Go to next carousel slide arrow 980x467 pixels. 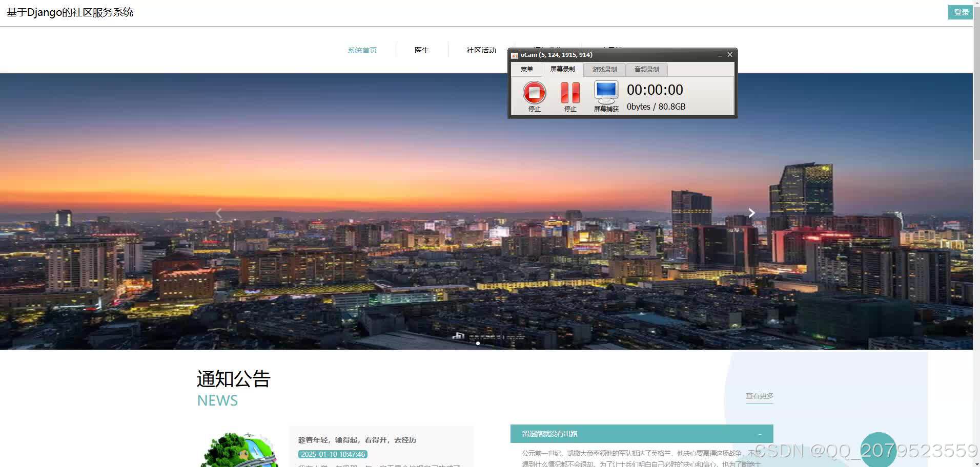pyautogui.click(x=751, y=213)
